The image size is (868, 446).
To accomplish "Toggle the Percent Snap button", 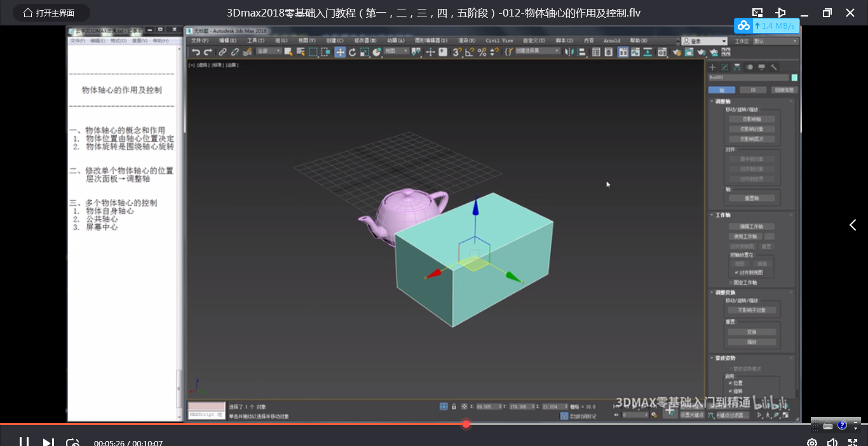I will [482, 52].
